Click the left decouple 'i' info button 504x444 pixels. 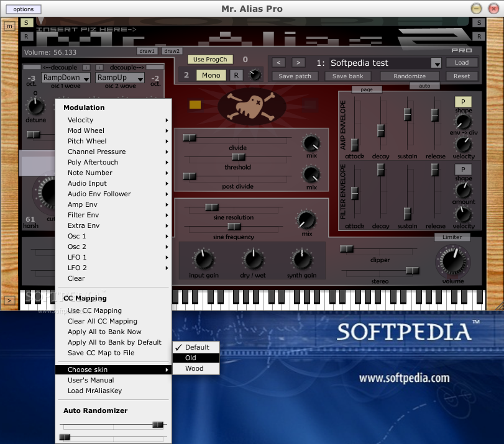click(x=86, y=67)
